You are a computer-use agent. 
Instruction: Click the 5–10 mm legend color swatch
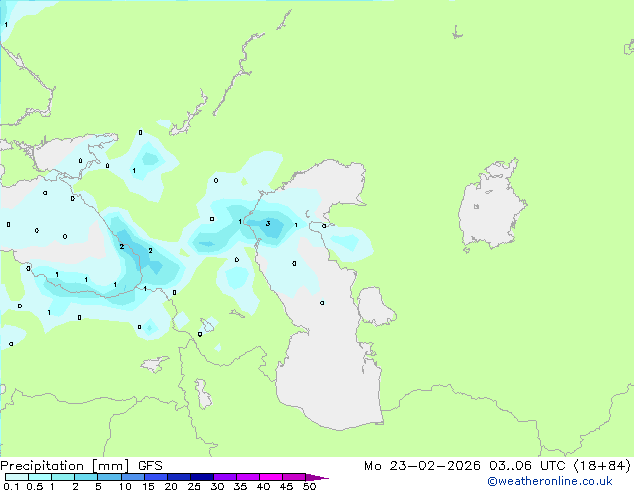click(110, 477)
